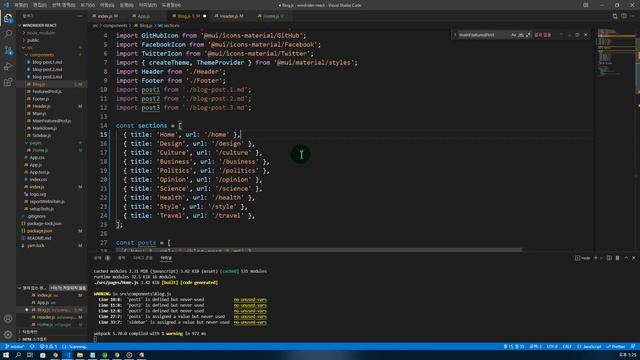The width and height of the screenshot is (640, 360).
Task: Click the master branch status item
Action: coord(15,347)
